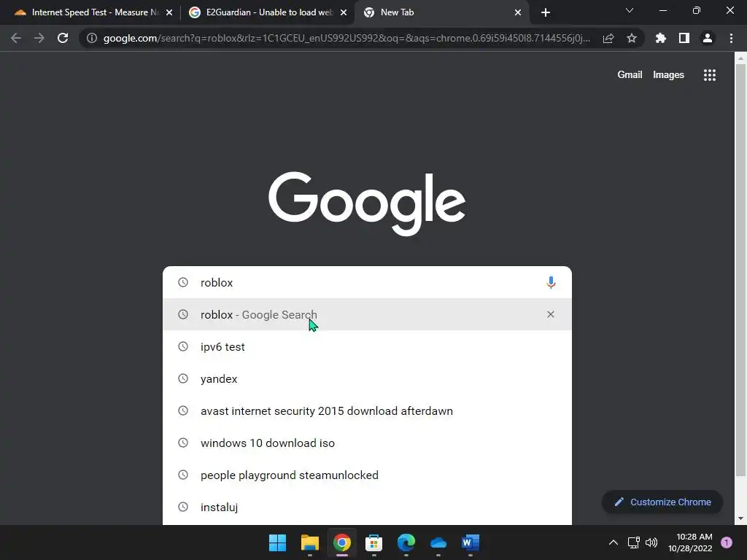Go back to the previous page

click(x=16, y=38)
